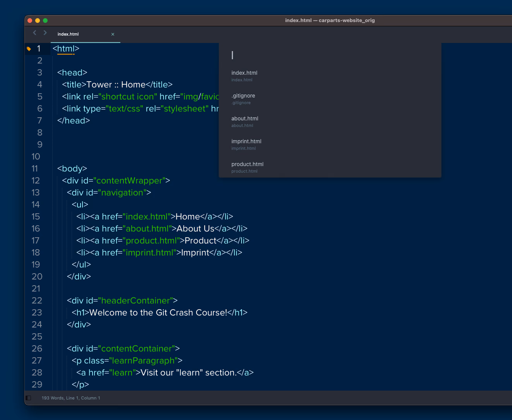Click the <head> opening tag on line 3
512x420 pixels.
72,73
